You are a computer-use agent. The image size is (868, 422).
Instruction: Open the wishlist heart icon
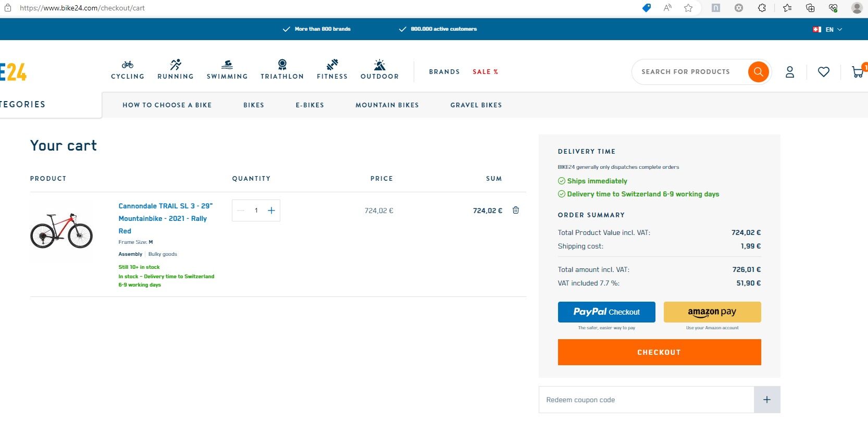point(824,72)
